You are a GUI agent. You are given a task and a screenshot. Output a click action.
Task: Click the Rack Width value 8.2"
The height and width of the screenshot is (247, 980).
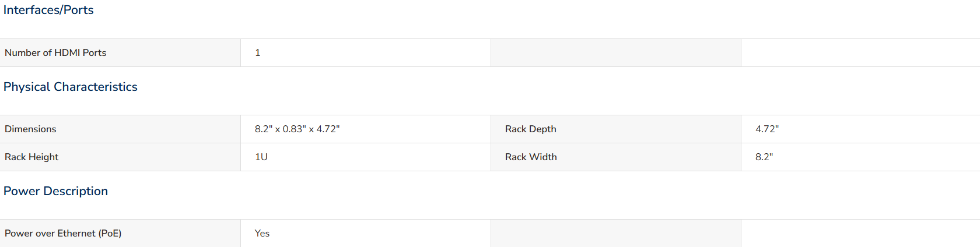(x=764, y=157)
